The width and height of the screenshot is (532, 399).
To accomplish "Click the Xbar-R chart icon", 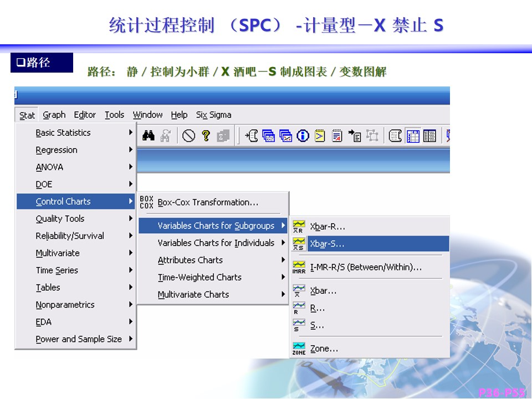I will point(299,227).
